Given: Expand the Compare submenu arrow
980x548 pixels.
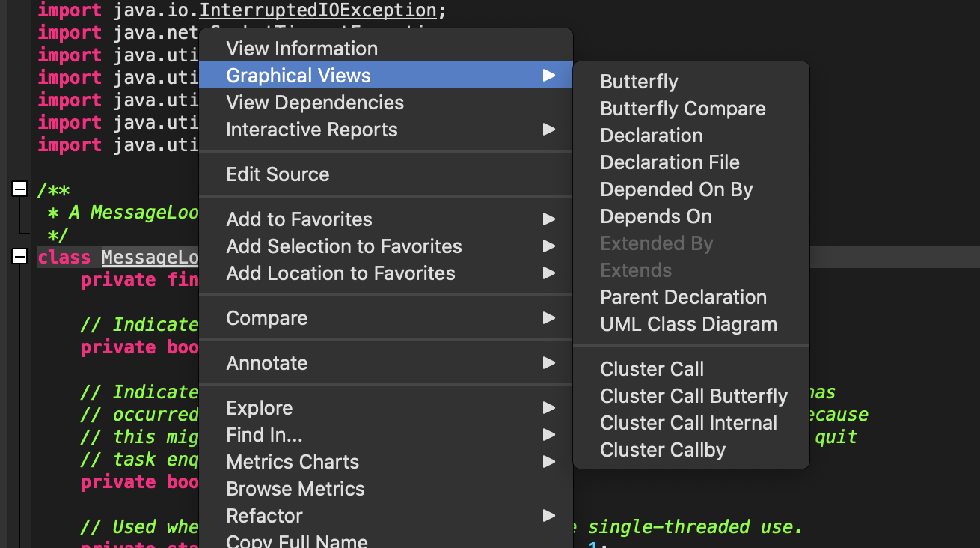Looking at the screenshot, I should [549, 318].
